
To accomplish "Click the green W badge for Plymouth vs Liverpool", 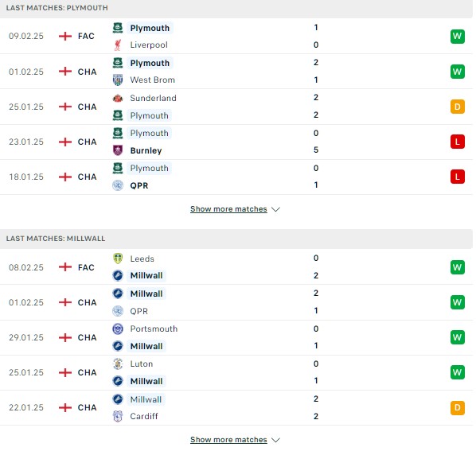I will click(x=458, y=37).
